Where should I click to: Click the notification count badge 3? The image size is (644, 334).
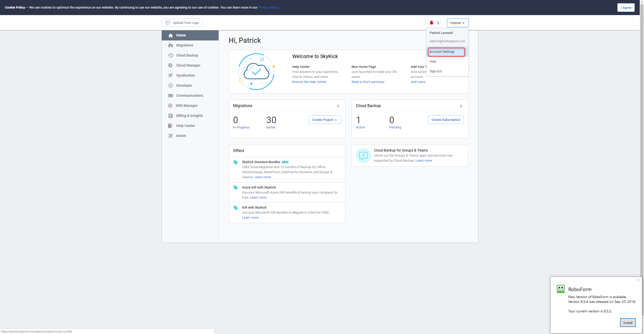tap(438, 23)
